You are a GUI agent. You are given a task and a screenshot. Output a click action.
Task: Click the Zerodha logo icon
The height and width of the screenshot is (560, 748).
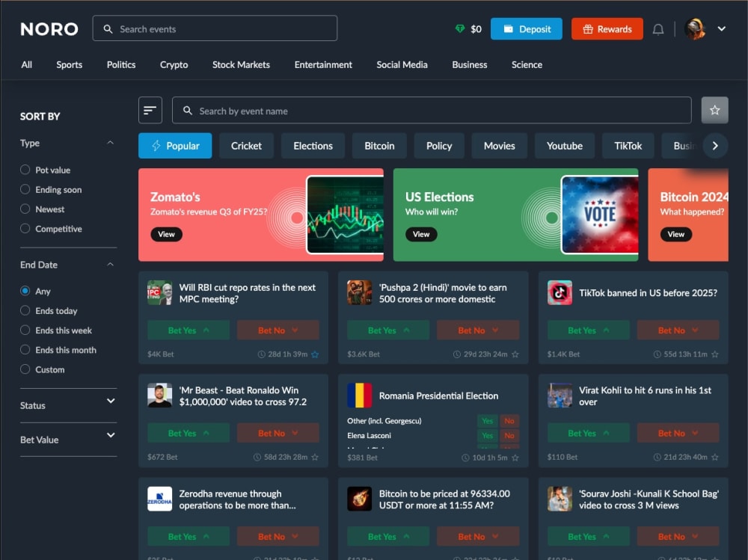tap(159, 499)
